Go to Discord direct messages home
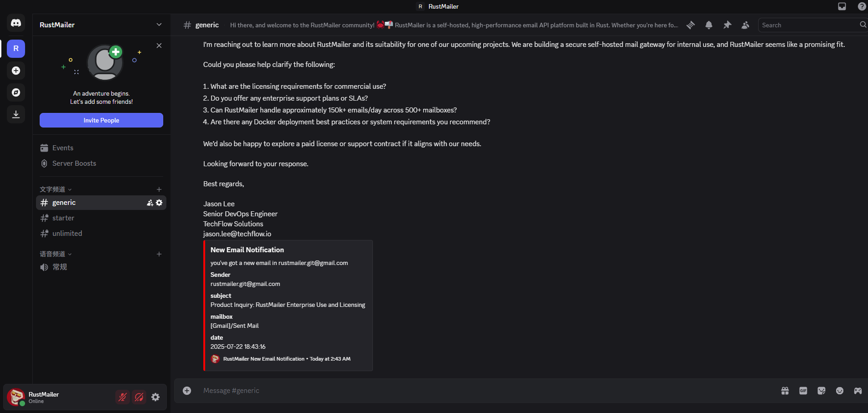 pos(16,23)
